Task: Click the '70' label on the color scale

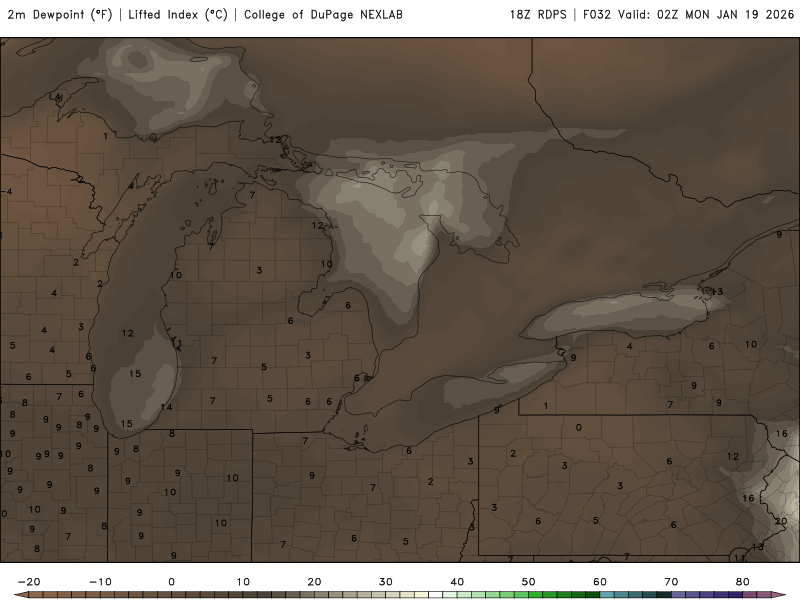Action: point(671,582)
